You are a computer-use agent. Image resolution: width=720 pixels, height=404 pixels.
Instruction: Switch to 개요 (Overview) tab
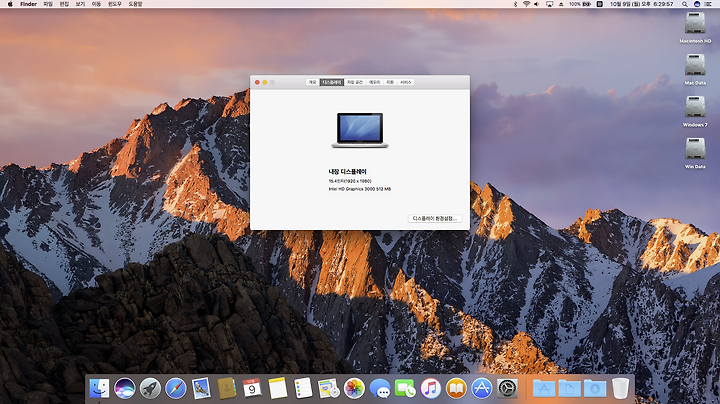point(312,82)
